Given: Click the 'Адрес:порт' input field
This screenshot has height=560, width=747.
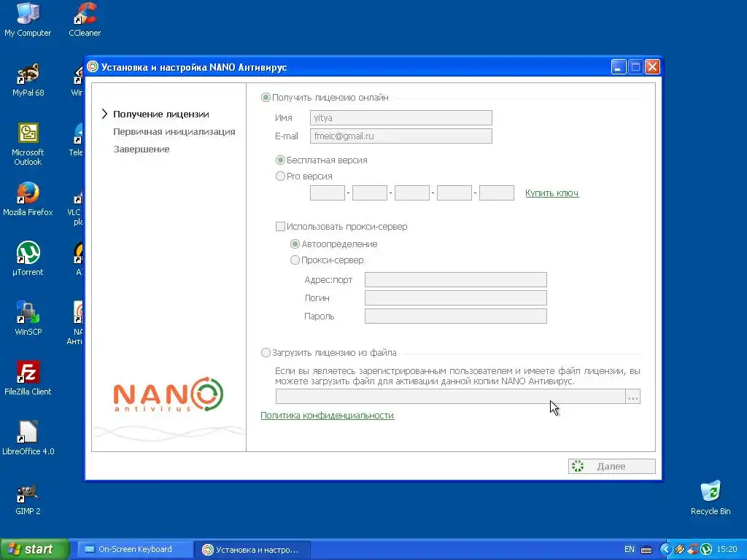Looking at the screenshot, I should click(x=455, y=279).
